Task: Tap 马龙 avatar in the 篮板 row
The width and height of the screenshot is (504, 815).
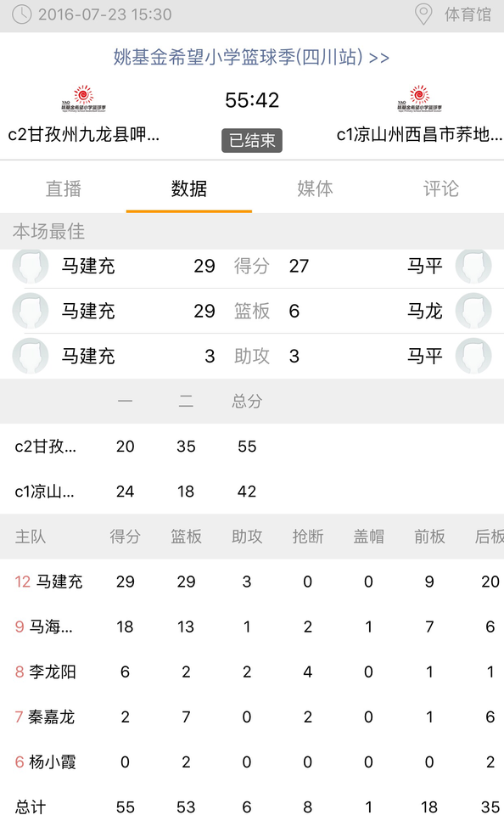Action: [x=473, y=311]
